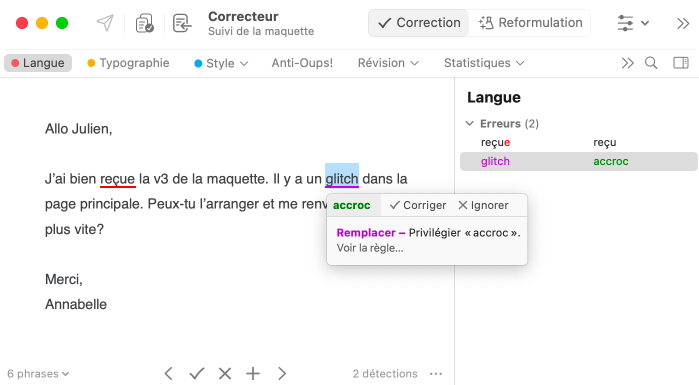Toggle the sidebar panel icon
The height and width of the screenshot is (385, 699).
(x=681, y=63)
